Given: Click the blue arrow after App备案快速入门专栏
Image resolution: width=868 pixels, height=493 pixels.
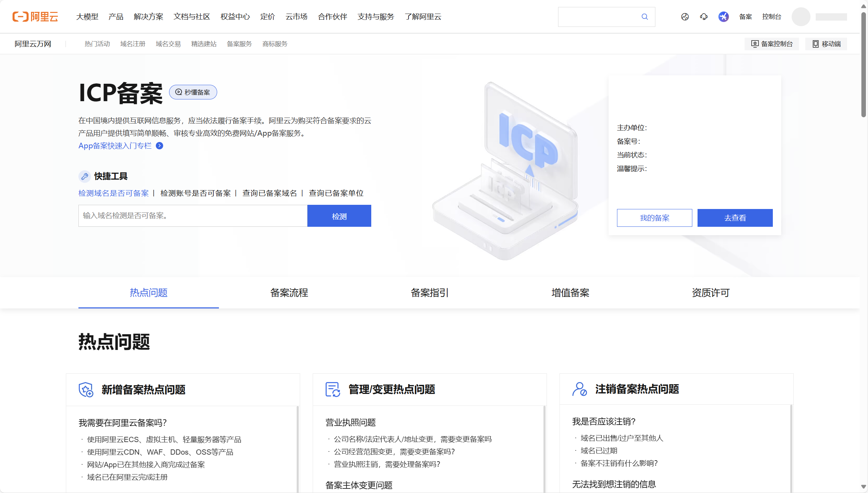Looking at the screenshot, I should pos(159,146).
